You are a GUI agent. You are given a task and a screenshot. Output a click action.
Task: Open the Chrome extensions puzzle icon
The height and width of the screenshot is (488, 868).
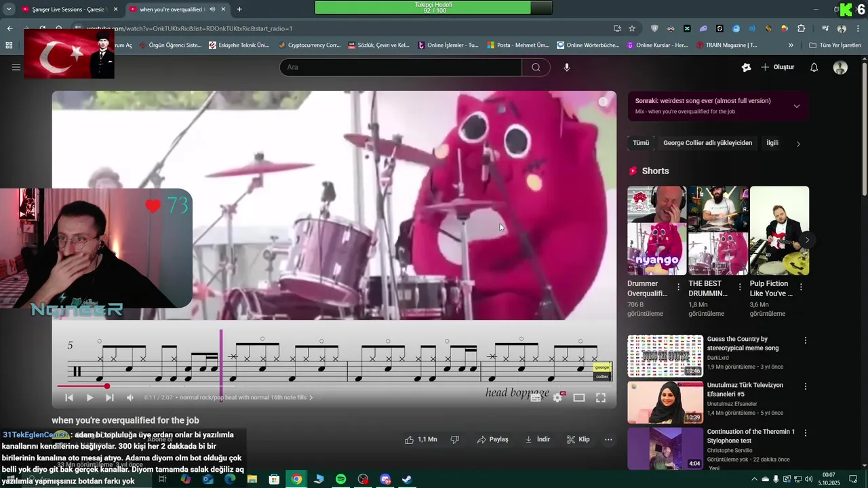point(802,28)
